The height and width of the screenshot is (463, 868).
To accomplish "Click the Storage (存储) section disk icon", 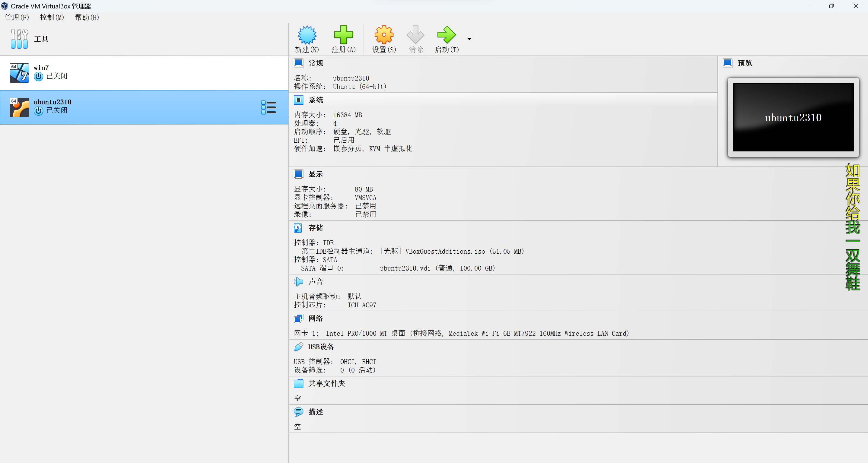I will click(x=298, y=228).
